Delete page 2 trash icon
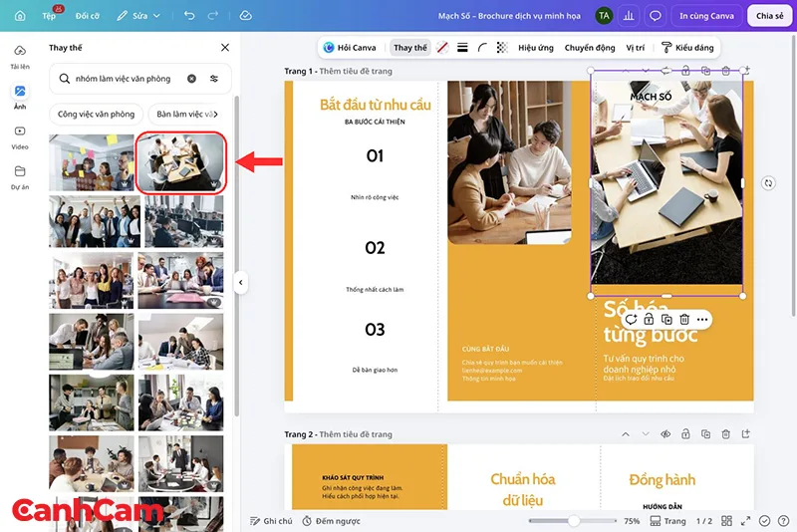797x532 pixels. (726, 434)
